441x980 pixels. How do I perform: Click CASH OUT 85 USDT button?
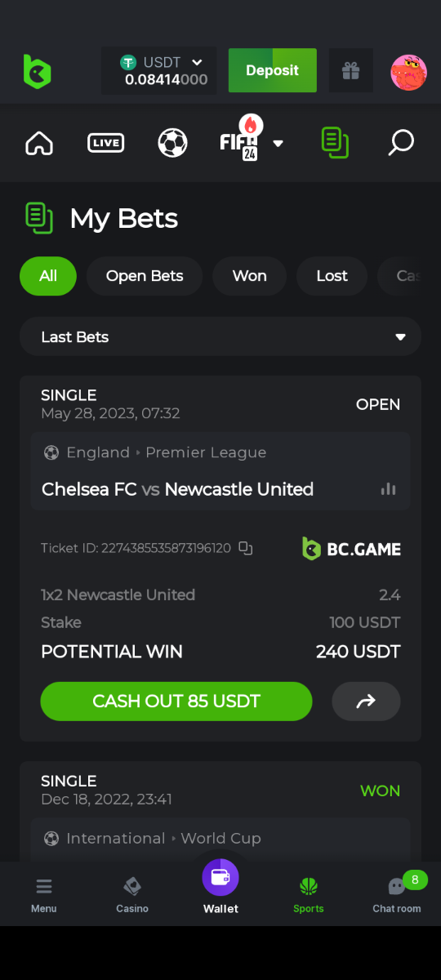tap(176, 701)
